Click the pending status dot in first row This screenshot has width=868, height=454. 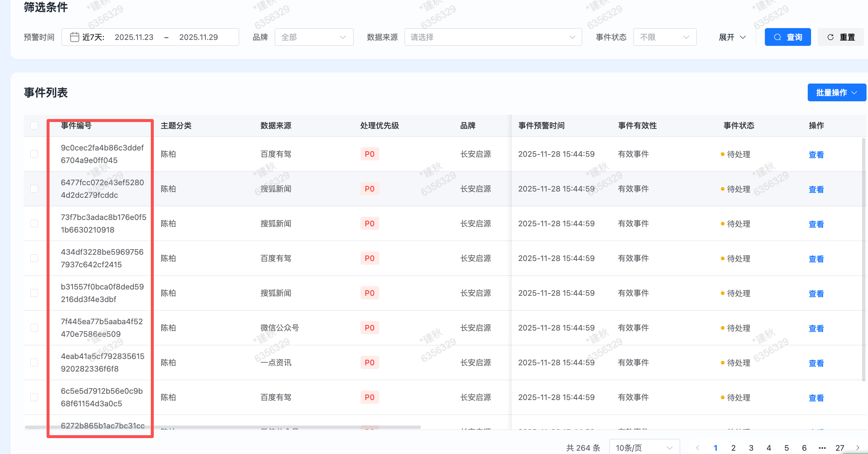pyautogui.click(x=722, y=154)
